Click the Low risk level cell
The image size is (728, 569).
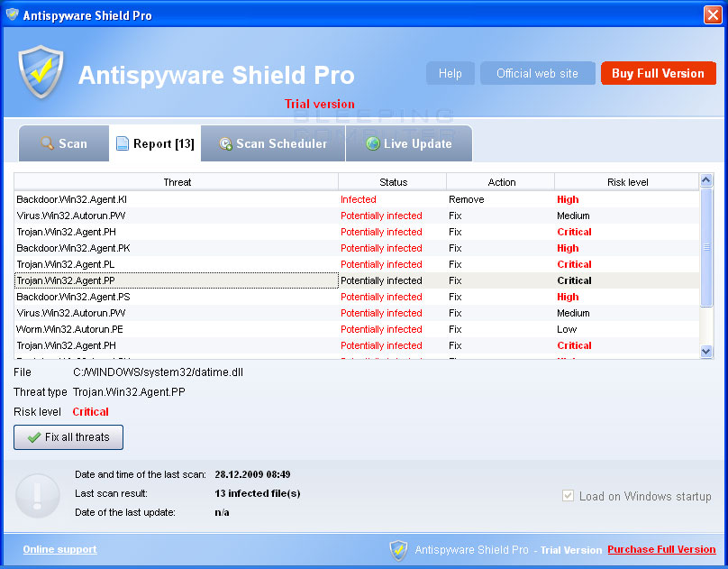[567, 329]
